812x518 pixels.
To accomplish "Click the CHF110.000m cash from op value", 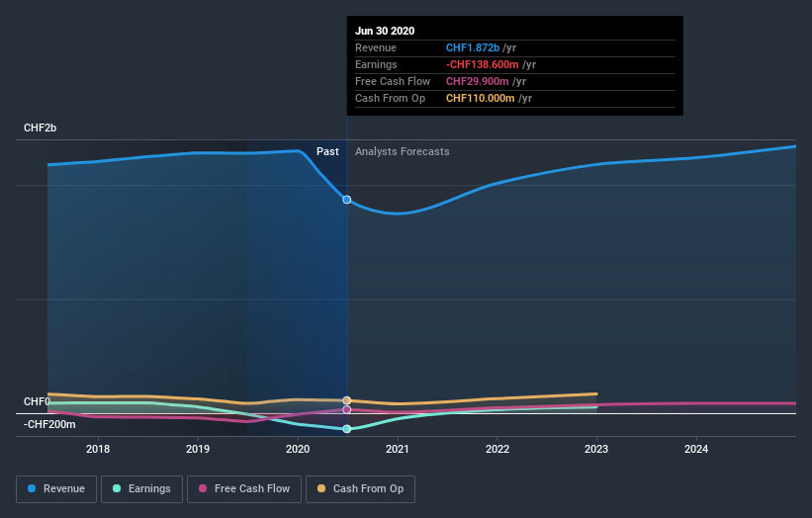I will (481, 98).
